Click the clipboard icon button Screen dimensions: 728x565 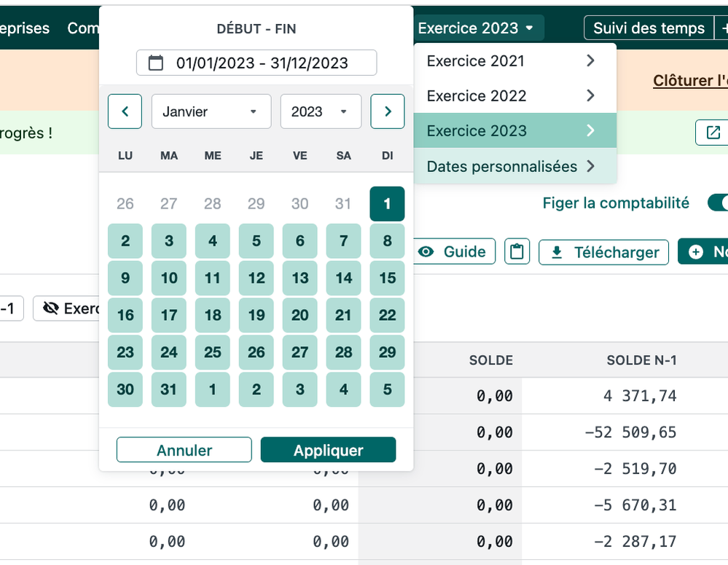pyautogui.click(x=517, y=252)
